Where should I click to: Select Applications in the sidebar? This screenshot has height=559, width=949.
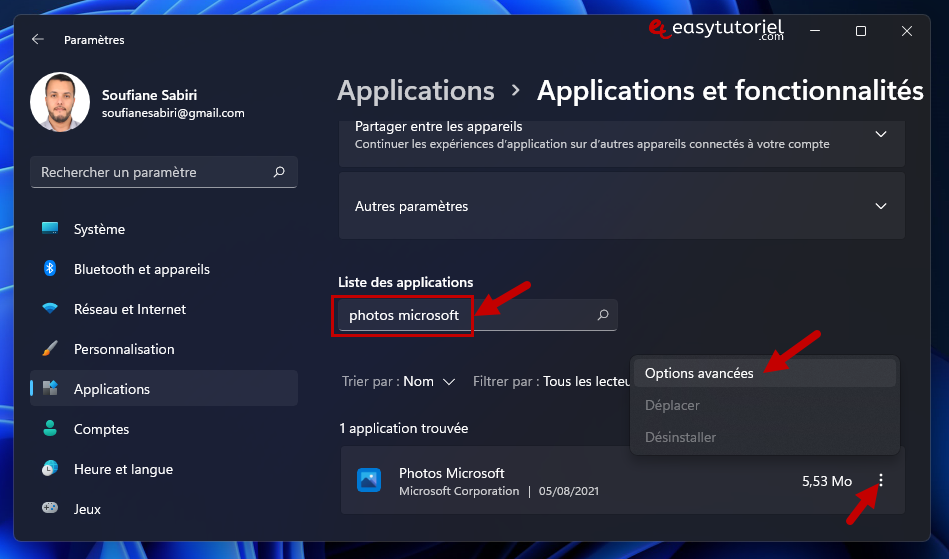click(163, 388)
